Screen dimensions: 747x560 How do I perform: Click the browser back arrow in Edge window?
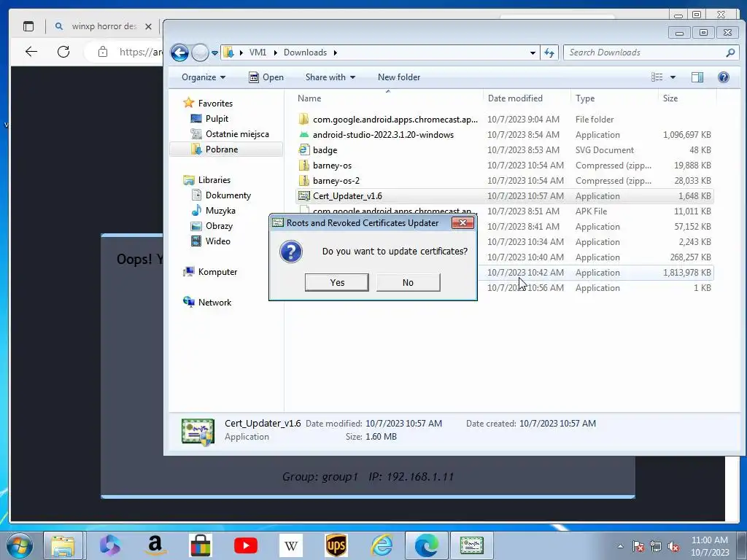[31, 52]
